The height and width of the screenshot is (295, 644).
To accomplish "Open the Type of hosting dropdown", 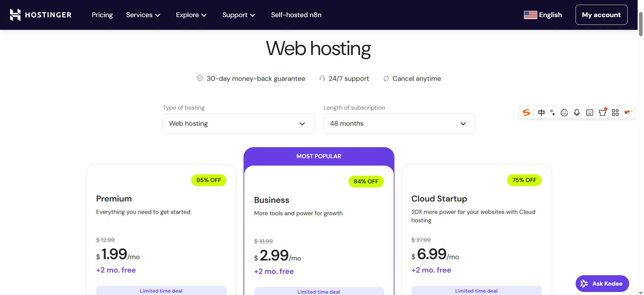I will (x=238, y=123).
